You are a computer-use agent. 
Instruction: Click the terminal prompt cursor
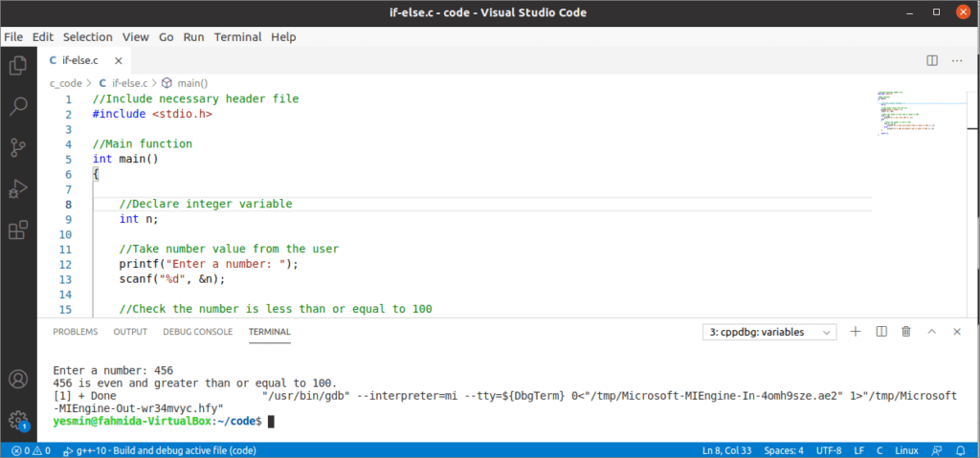point(271,422)
